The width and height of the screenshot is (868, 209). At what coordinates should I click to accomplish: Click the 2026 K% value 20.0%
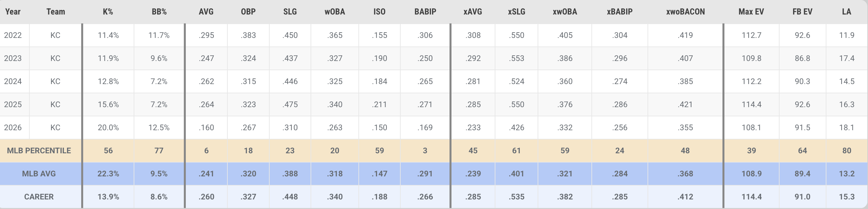(x=108, y=128)
